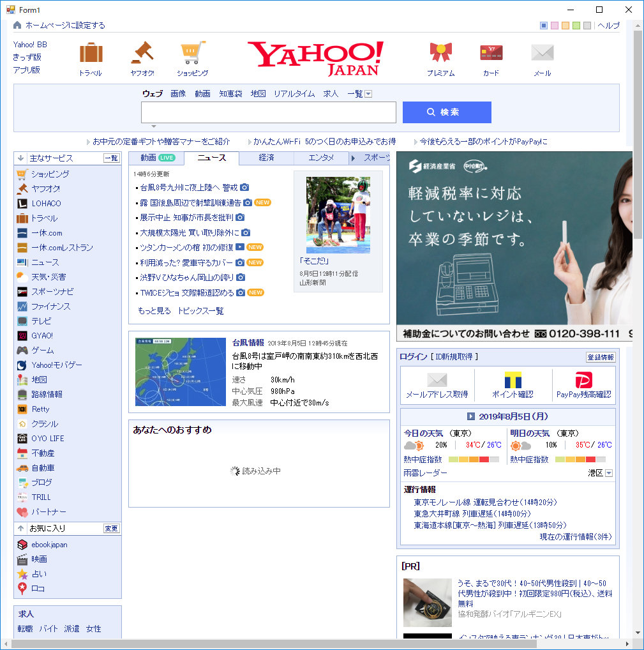
Task: Click into the Yahoo search input field
Action: (269, 112)
